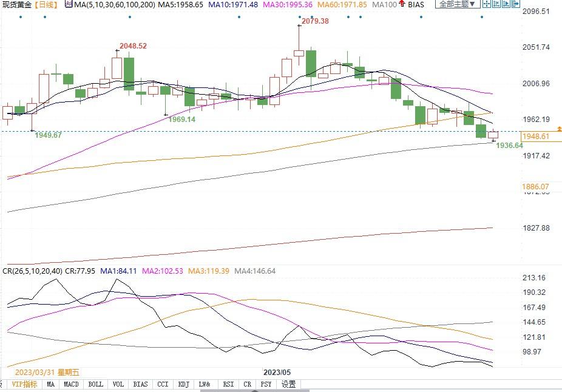Choose the RSI indicator tab
Image resolution: width=562 pixels, height=392 pixels.
pos(228,384)
